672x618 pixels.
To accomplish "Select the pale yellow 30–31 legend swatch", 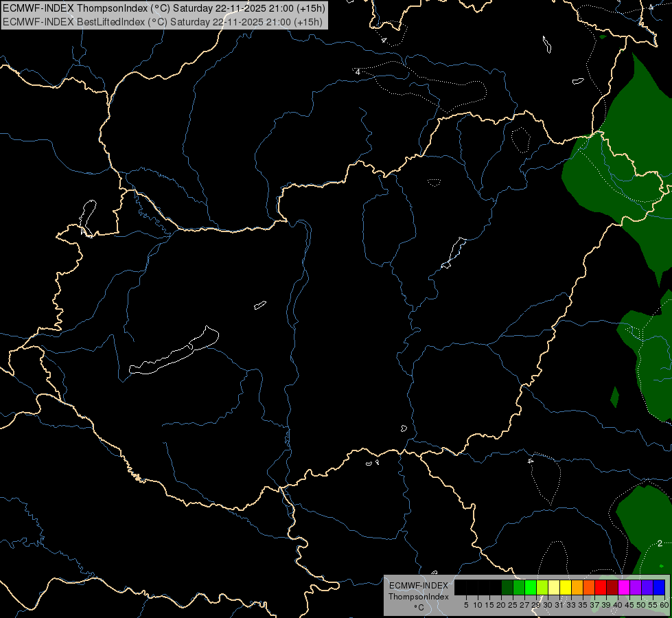I will point(554,587).
